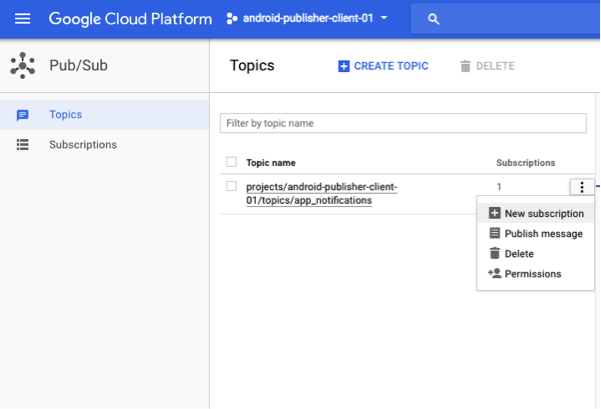Open Permissions from the context menu
Image resolution: width=601 pixels, height=409 pixels.
[x=532, y=274]
